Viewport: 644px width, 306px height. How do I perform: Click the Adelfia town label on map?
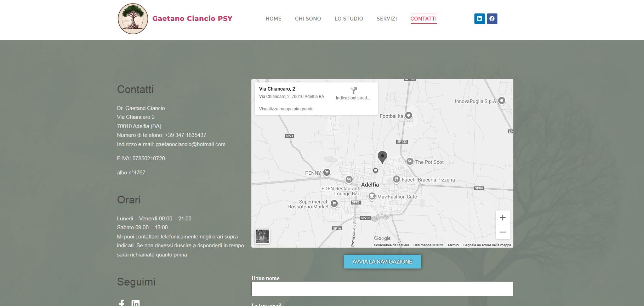click(370, 185)
